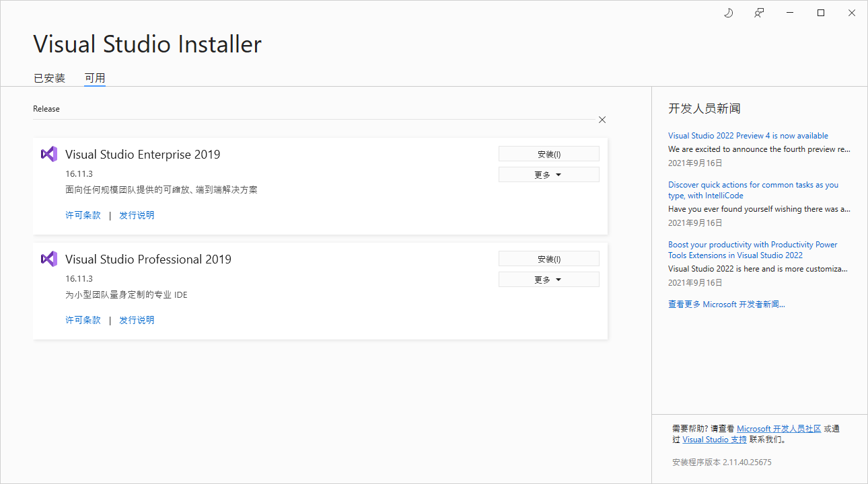Expand 更多 dropdown for Enterprise 2019
The height and width of the screenshot is (484, 868).
click(549, 175)
